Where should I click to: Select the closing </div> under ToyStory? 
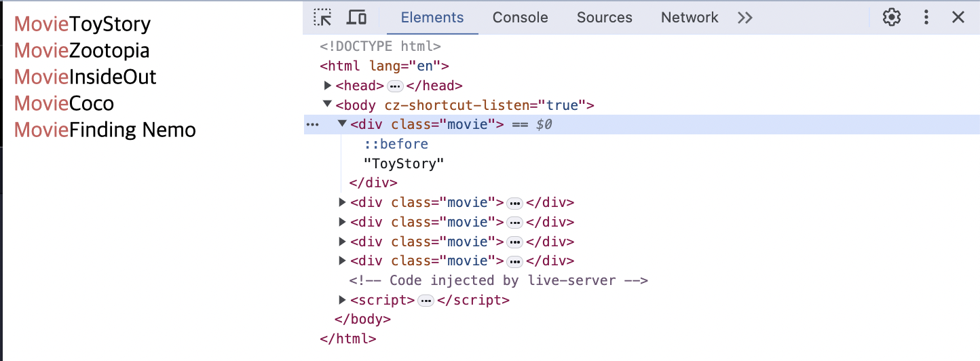[x=373, y=183]
